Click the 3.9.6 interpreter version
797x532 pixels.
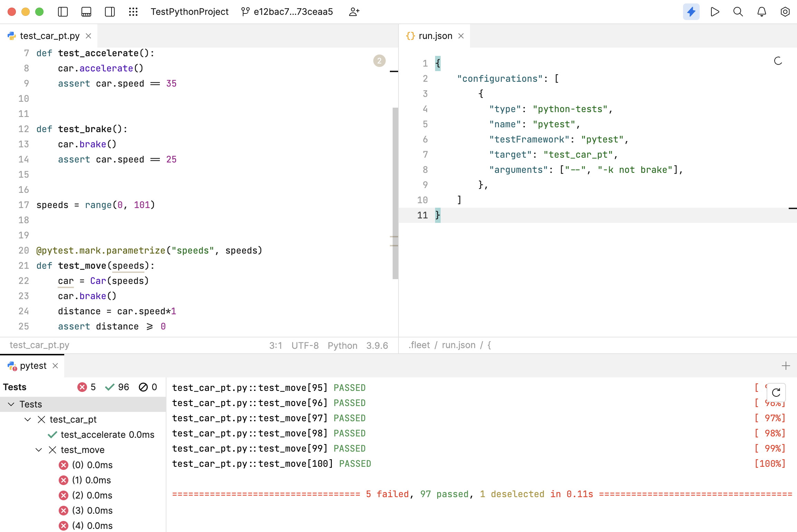click(x=377, y=345)
